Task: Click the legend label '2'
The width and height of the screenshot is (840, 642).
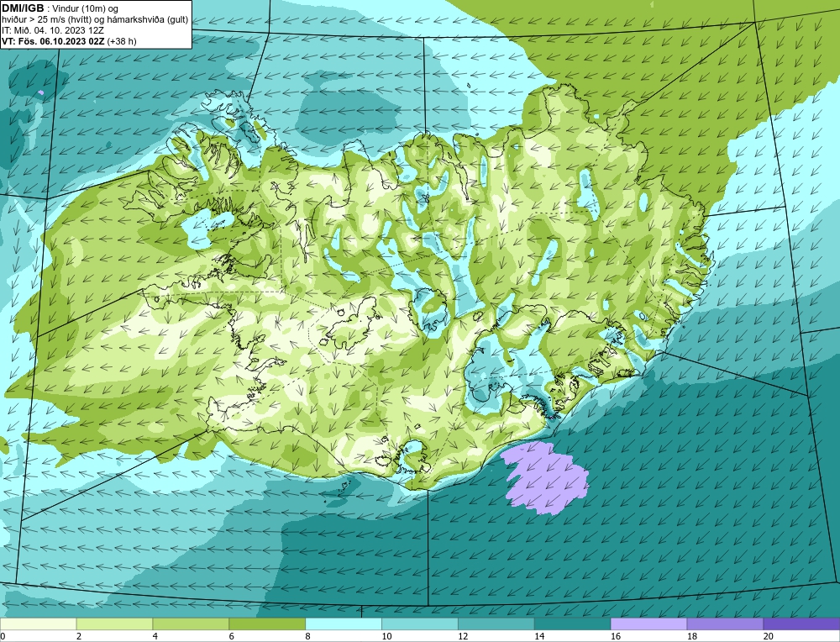Action: click(79, 636)
